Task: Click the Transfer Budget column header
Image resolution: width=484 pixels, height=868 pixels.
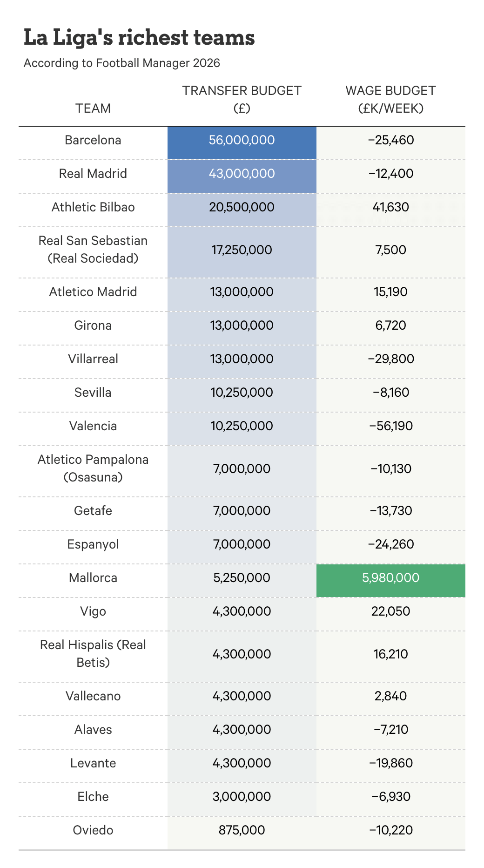Action: (242, 99)
